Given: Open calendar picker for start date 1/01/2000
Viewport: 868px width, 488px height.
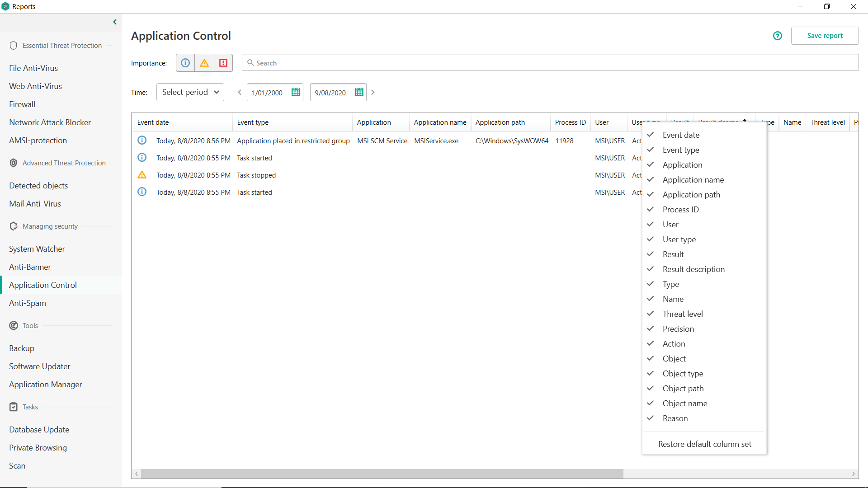Looking at the screenshot, I should [x=296, y=92].
